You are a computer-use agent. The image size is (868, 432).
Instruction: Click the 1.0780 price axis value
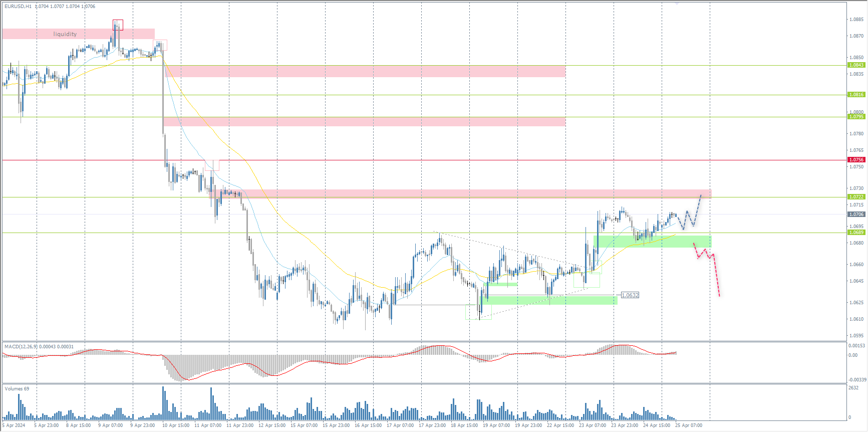[856, 134]
